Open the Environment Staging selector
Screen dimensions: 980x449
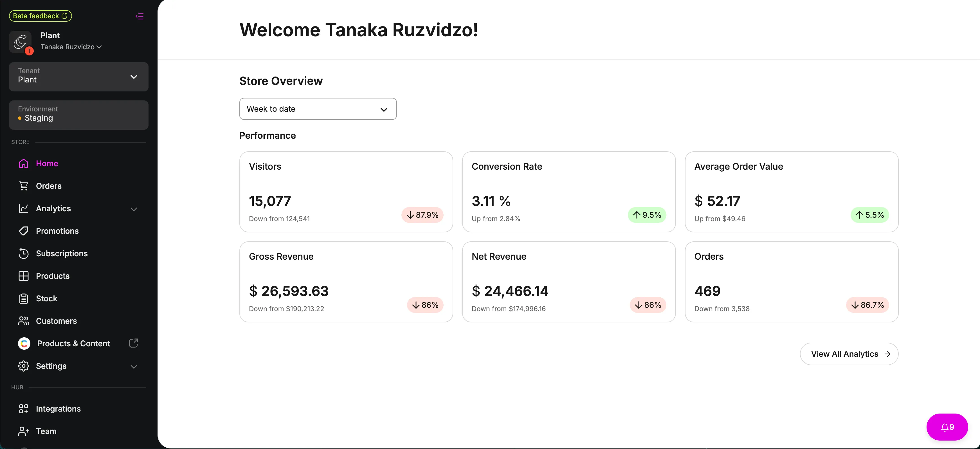(x=79, y=115)
